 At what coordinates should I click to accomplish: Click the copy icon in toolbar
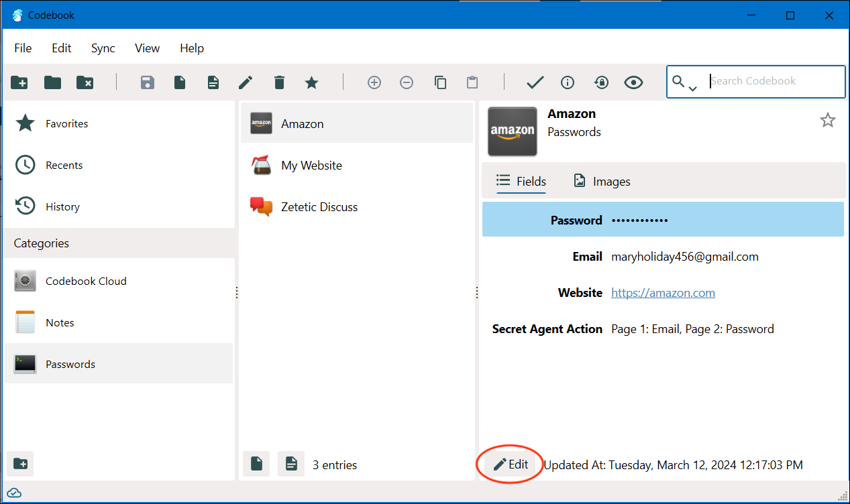440,82
